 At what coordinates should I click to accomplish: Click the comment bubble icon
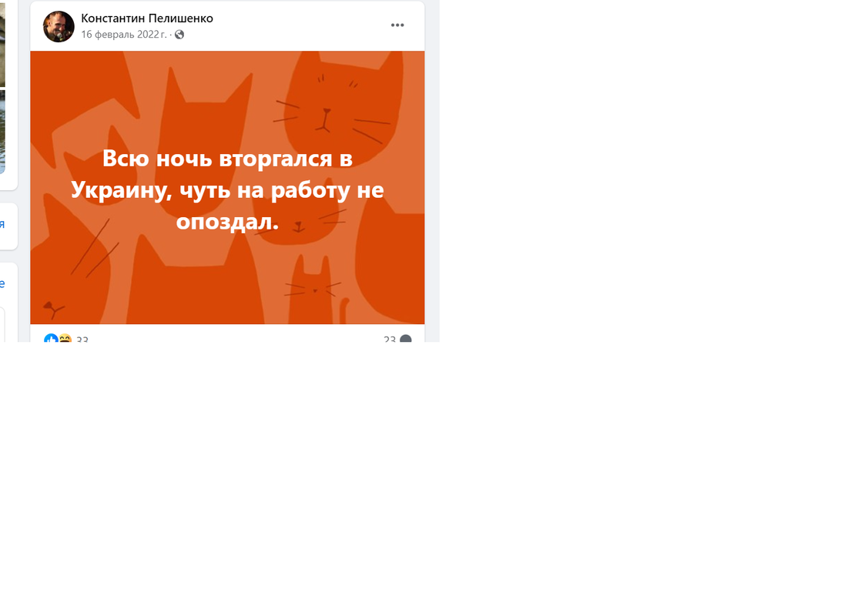click(x=405, y=339)
